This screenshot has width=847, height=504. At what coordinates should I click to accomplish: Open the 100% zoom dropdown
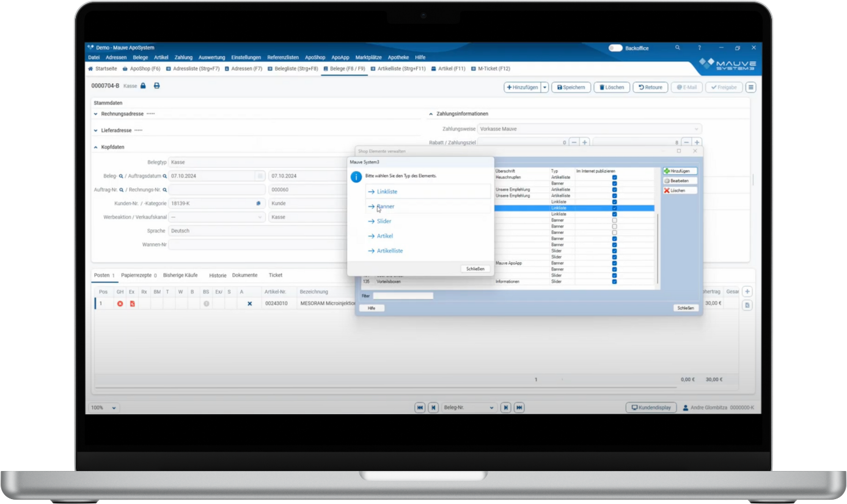click(x=105, y=407)
